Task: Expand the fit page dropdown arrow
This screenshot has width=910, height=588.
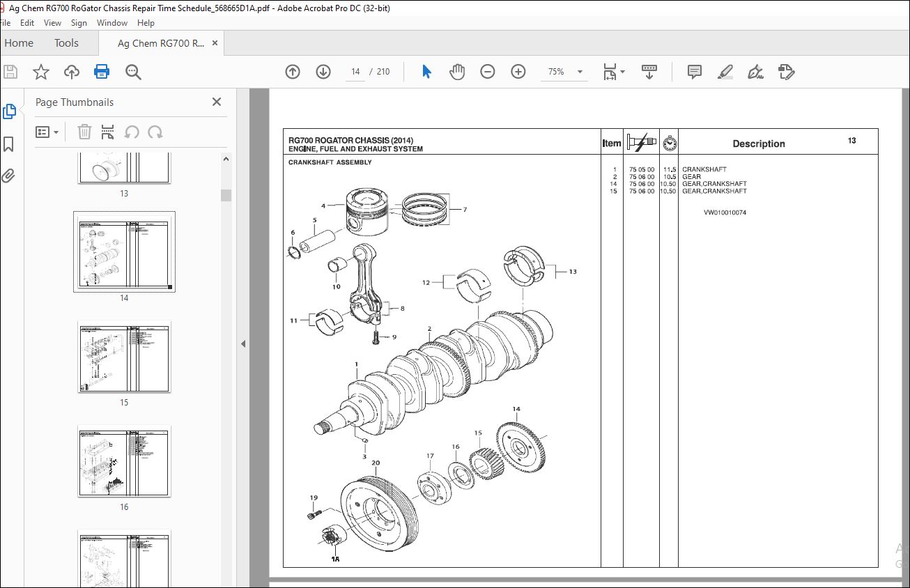Action: point(622,72)
